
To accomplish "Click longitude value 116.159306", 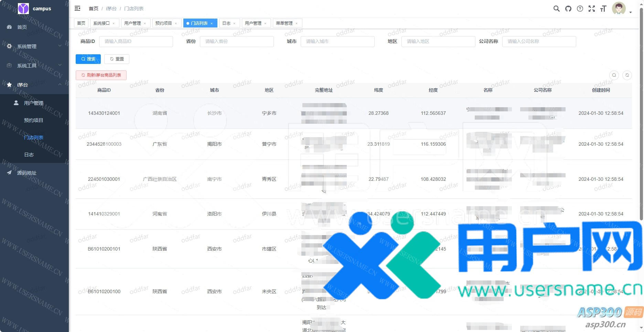I will point(433,144).
